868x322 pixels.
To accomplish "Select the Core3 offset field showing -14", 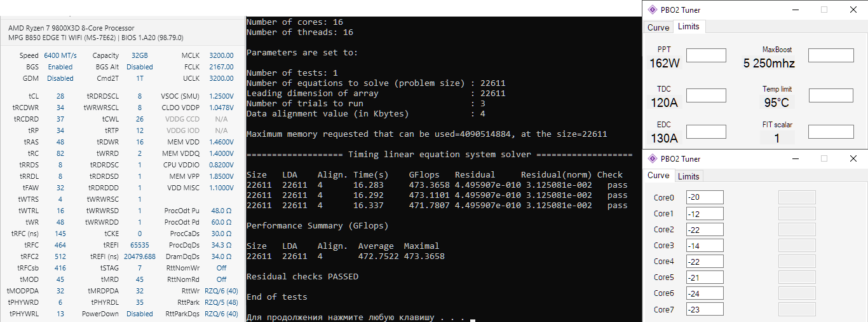I will click(705, 245).
